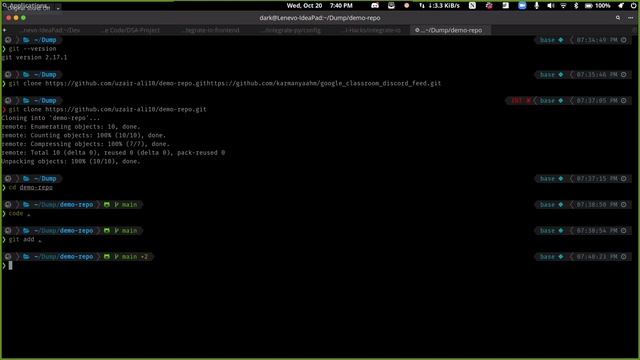This screenshot has width=640, height=360.
Task: Click the "Counting objects: 100%" line
Action: pyautogui.click(x=84, y=135)
